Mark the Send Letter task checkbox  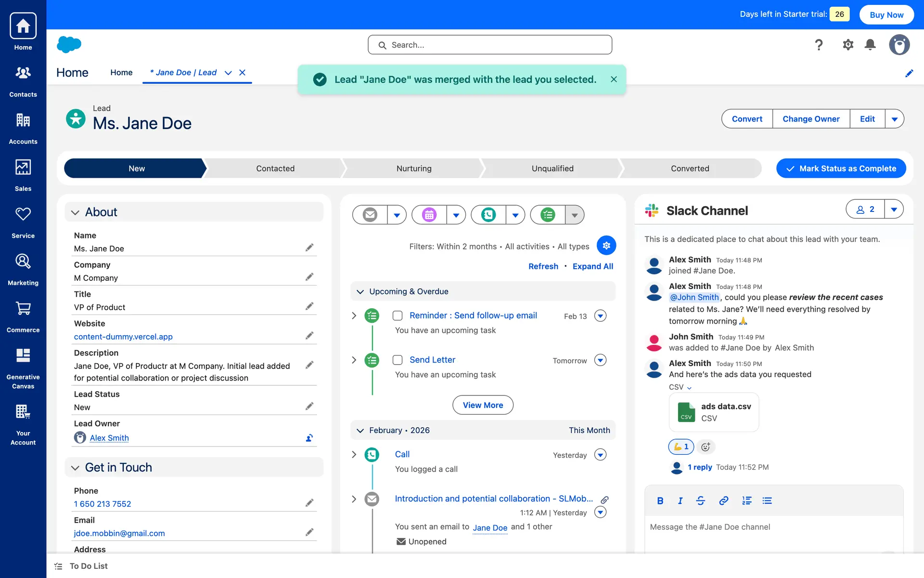point(398,360)
